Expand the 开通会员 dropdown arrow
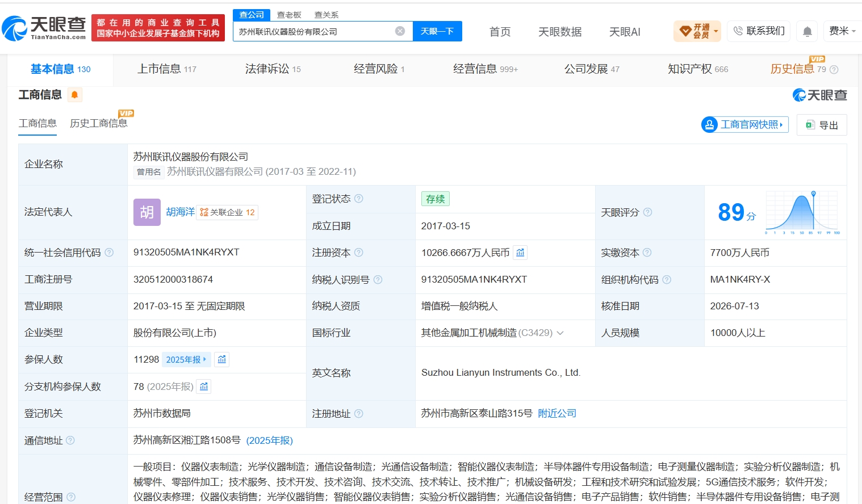The width and height of the screenshot is (862, 504). [716, 31]
